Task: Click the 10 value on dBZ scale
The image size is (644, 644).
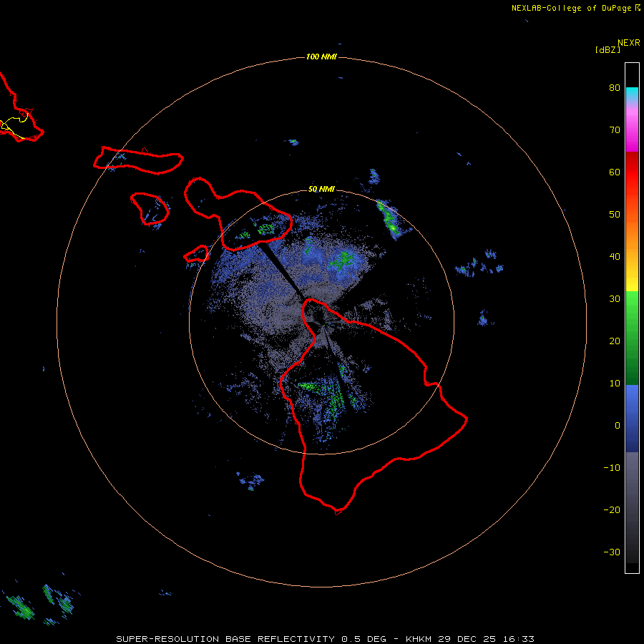Action: coord(615,384)
